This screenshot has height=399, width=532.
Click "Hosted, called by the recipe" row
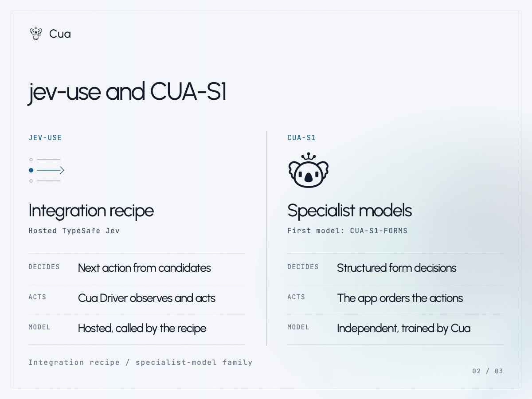(x=137, y=329)
